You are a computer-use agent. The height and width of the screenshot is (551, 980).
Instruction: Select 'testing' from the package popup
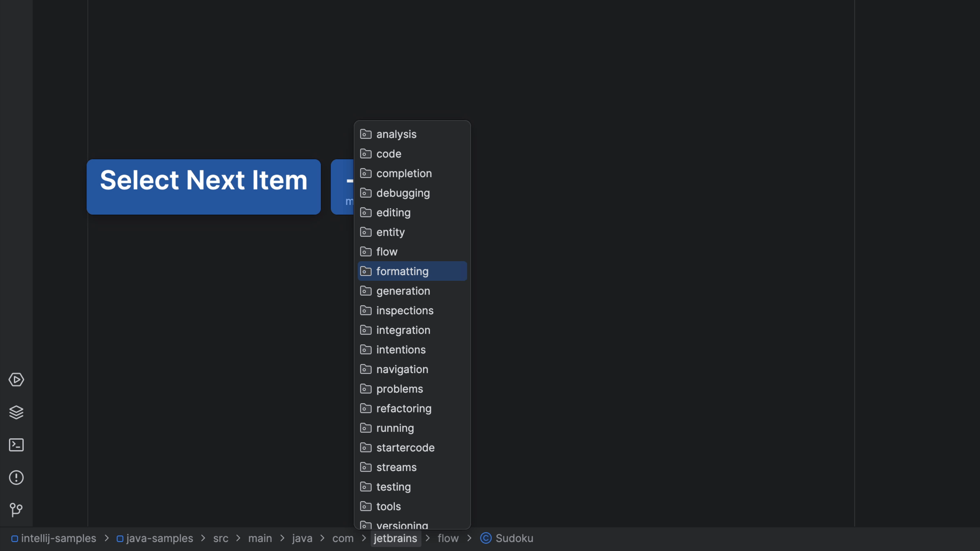pos(393,487)
